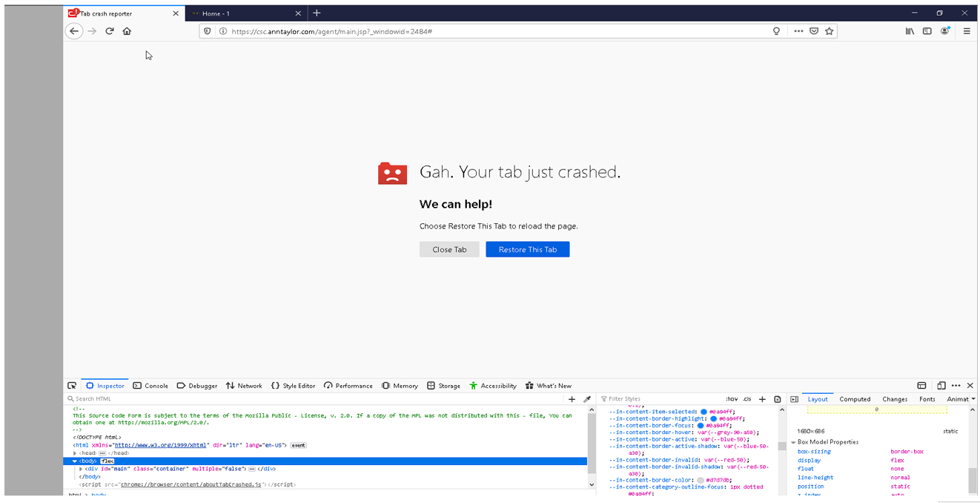Image resolution: width=980 pixels, height=503 pixels.
Task: Save page to Pocket
Action: [x=814, y=31]
